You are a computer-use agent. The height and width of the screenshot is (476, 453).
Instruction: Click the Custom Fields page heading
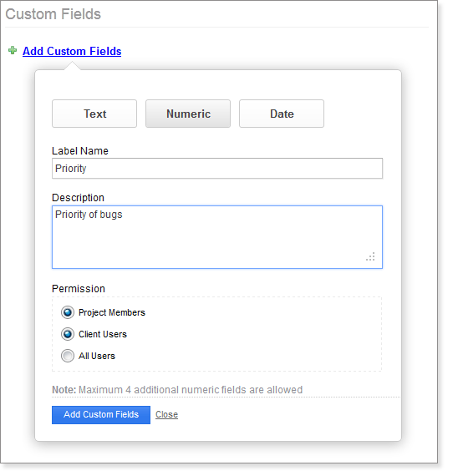tap(53, 14)
